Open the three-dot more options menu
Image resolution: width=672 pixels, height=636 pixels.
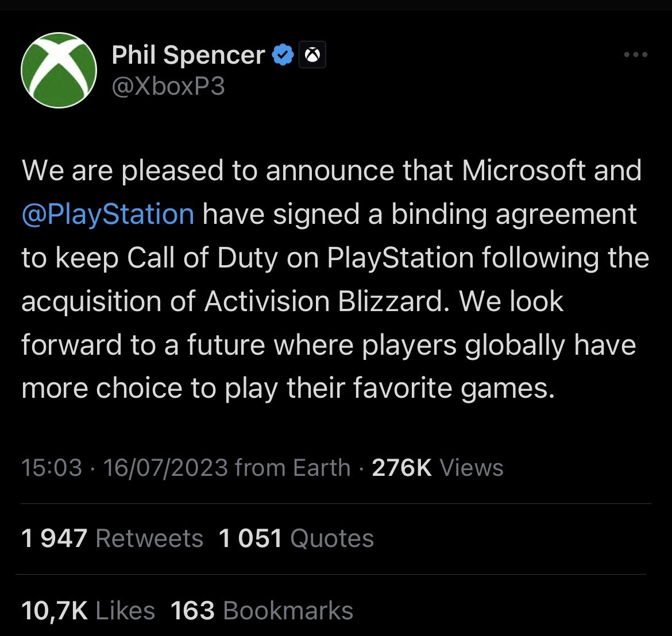click(x=636, y=55)
